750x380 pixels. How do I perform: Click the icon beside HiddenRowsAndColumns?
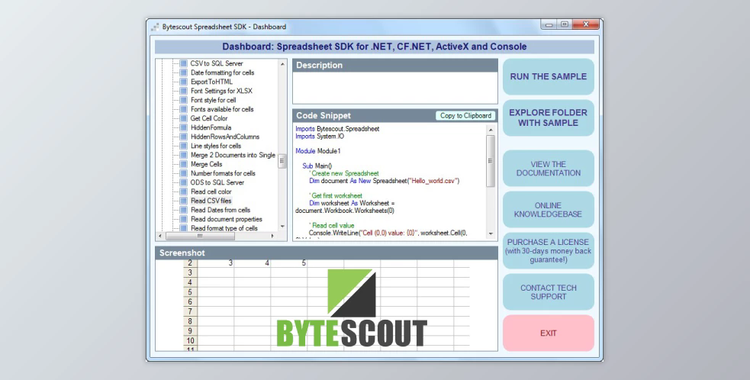(x=183, y=136)
